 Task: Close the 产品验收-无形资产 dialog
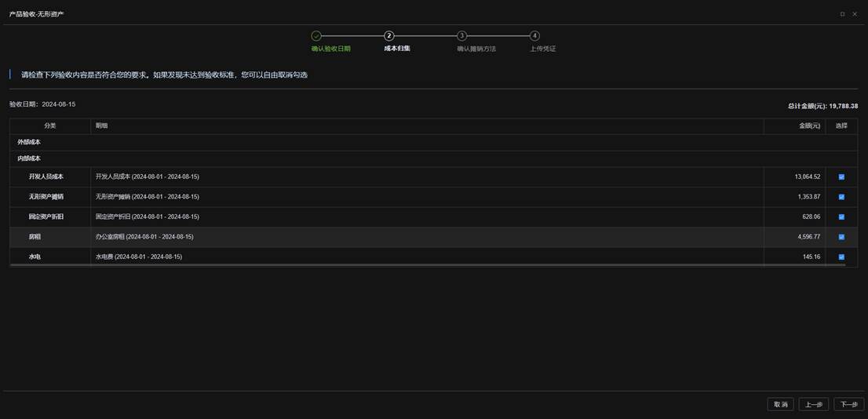click(855, 14)
